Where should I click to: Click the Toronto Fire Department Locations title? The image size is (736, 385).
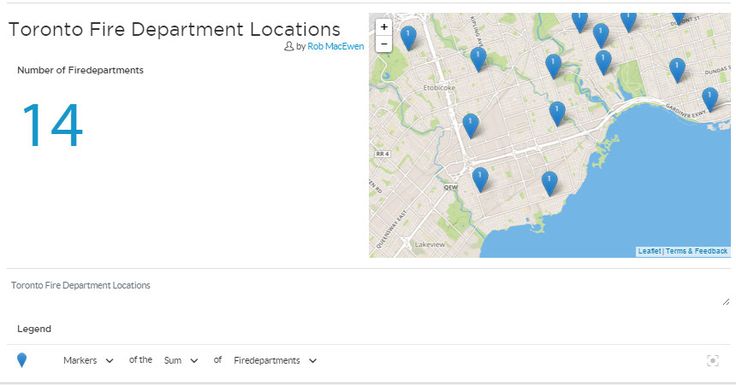[x=174, y=29]
